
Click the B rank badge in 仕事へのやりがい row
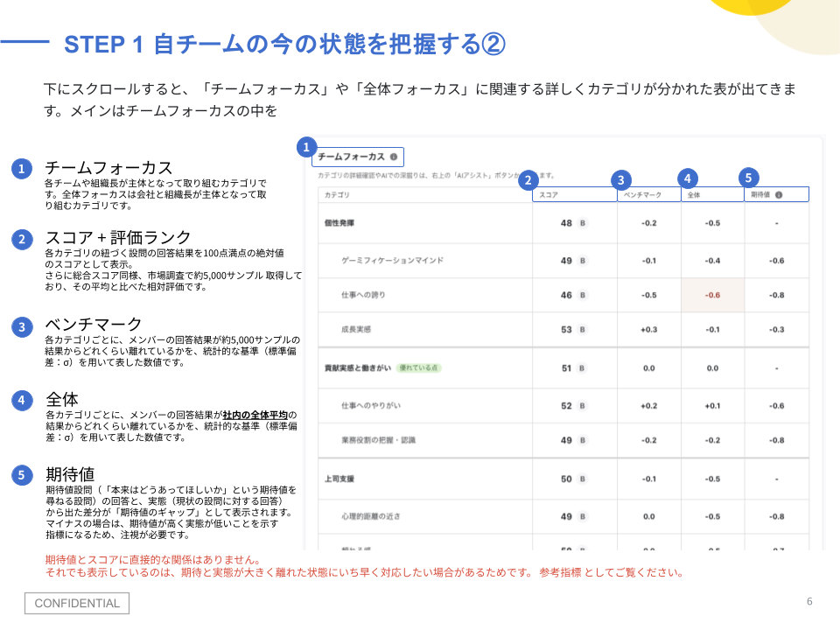(583, 406)
